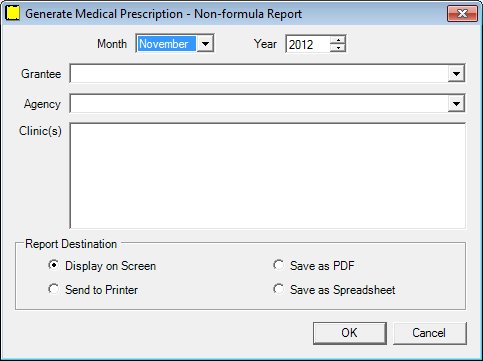This screenshot has height=361, width=483.
Task: Click inside the empty Grantee combo field
Action: (259, 74)
